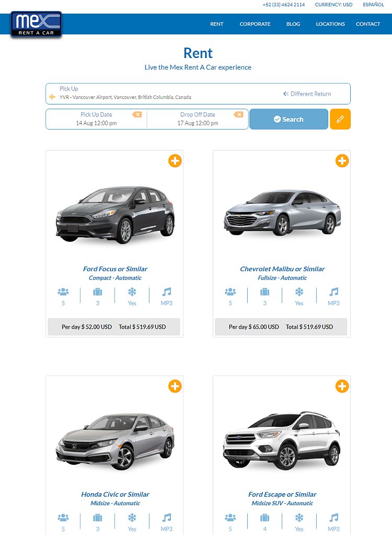Image resolution: width=392 pixels, height=535 pixels.
Task: Click the passengers icon on Ford Focus card
Action: tap(63, 292)
